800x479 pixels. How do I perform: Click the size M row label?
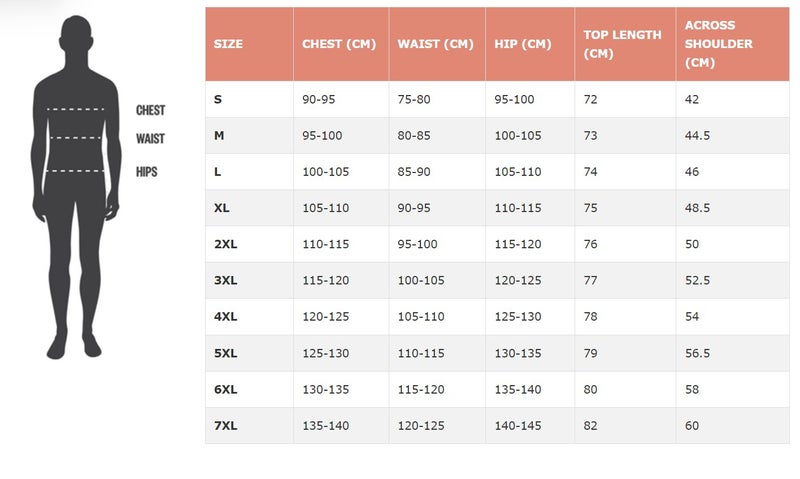coord(219,136)
